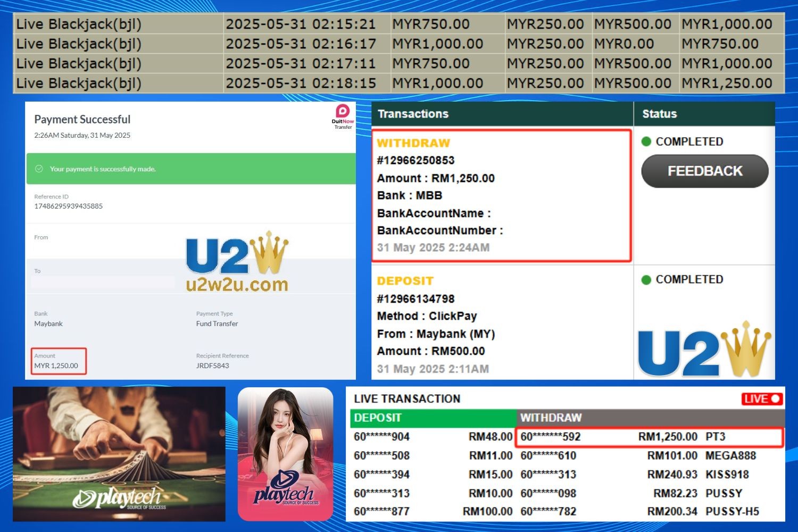
Task: Click the Bank value Maybank on the receipt
Action: pyautogui.click(x=48, y=323)
